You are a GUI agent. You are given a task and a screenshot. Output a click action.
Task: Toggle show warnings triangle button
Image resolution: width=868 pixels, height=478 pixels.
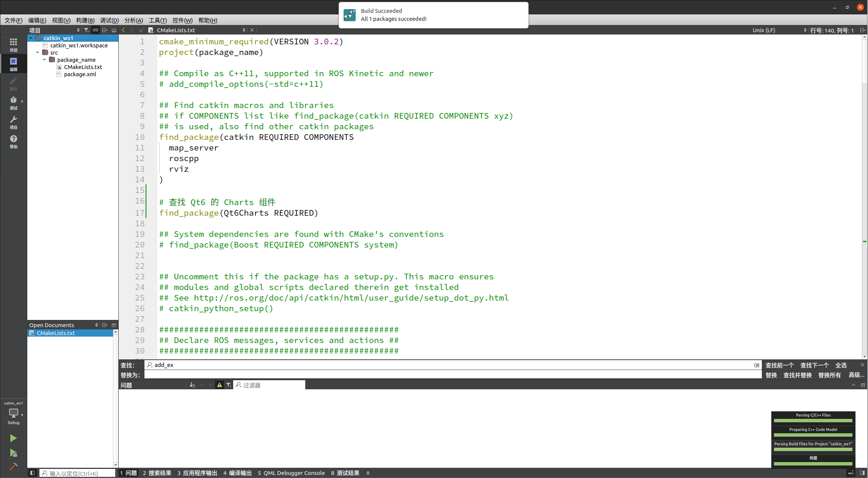coord(219,385)
